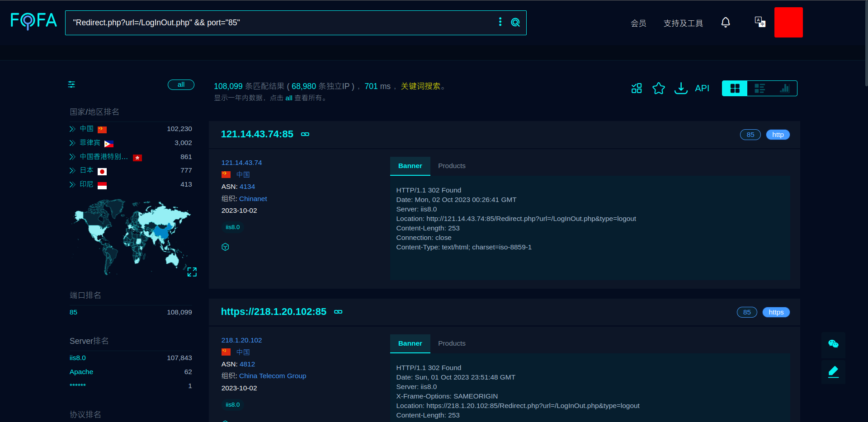Click 85 port badge of first result

750,135
